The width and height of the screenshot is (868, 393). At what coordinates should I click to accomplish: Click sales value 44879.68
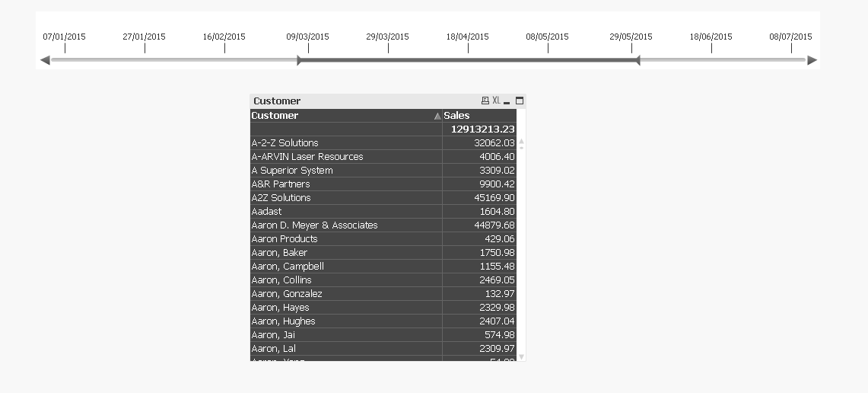[479, 225]
